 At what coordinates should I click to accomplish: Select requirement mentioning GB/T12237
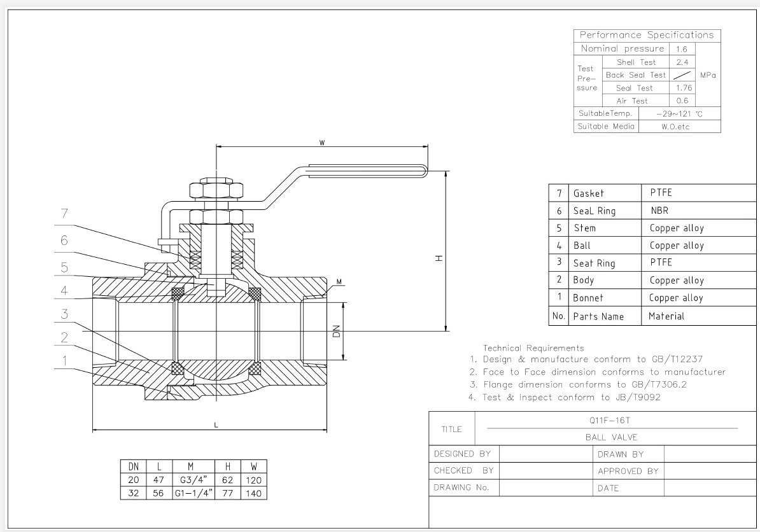coord(586,360)
